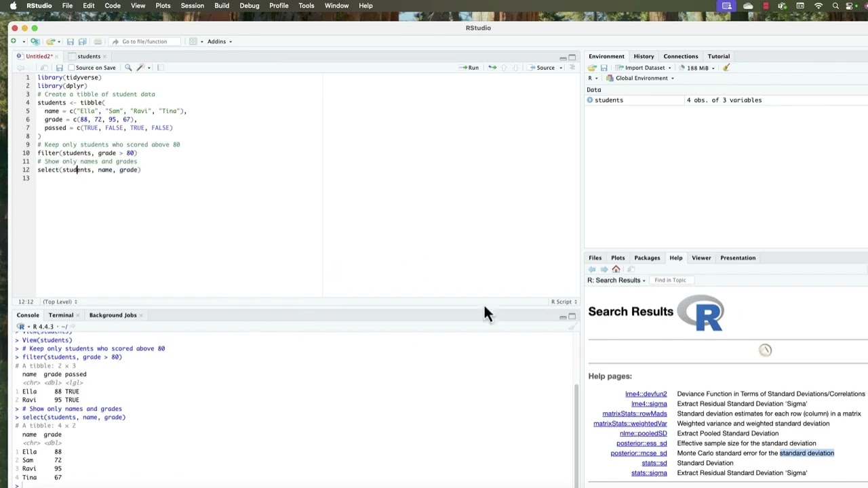Open the Import Dataset dropdown
868x488 pixels.
click(x=643, y=68)
